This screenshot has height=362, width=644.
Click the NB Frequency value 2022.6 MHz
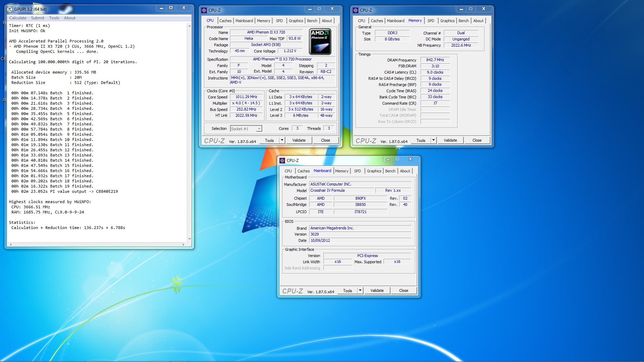(x=461, y=45)
